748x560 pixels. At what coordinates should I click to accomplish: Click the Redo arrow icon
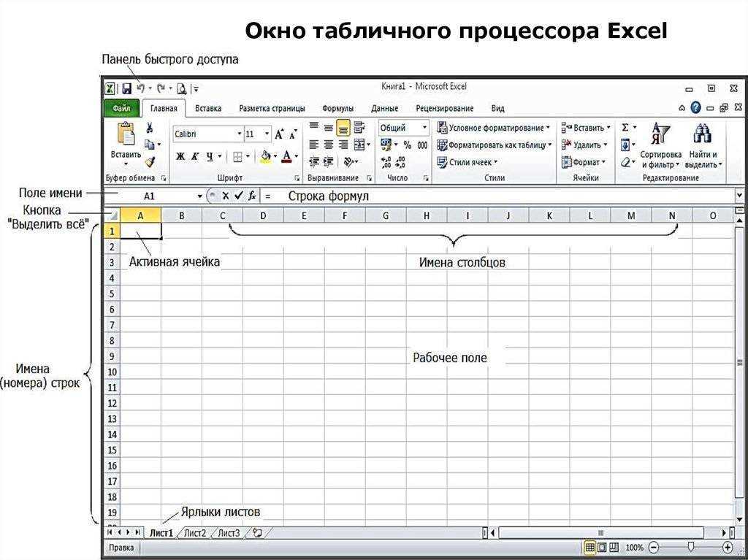click(161, 88)
